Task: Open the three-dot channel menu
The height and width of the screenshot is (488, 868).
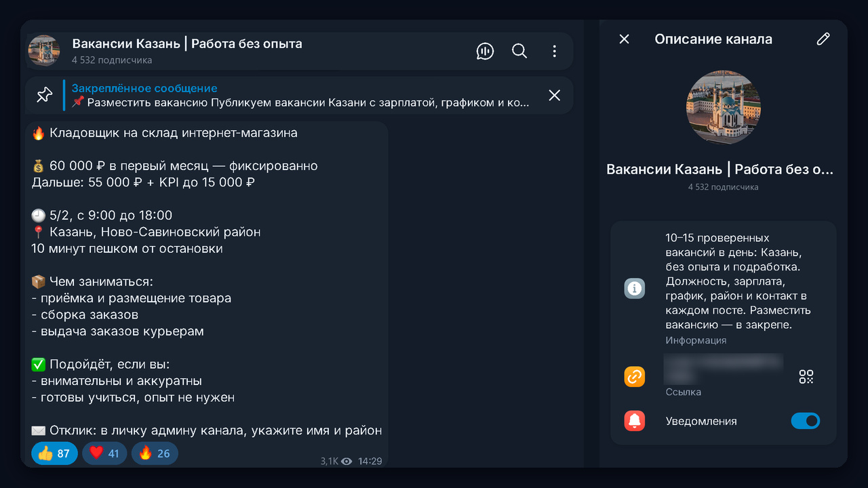Action: click(x=555, y=51)
